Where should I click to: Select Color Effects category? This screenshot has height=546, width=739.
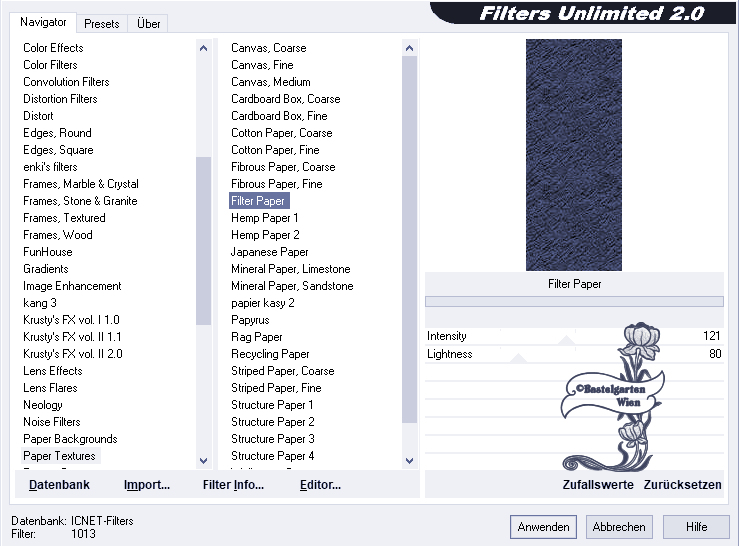53,48
